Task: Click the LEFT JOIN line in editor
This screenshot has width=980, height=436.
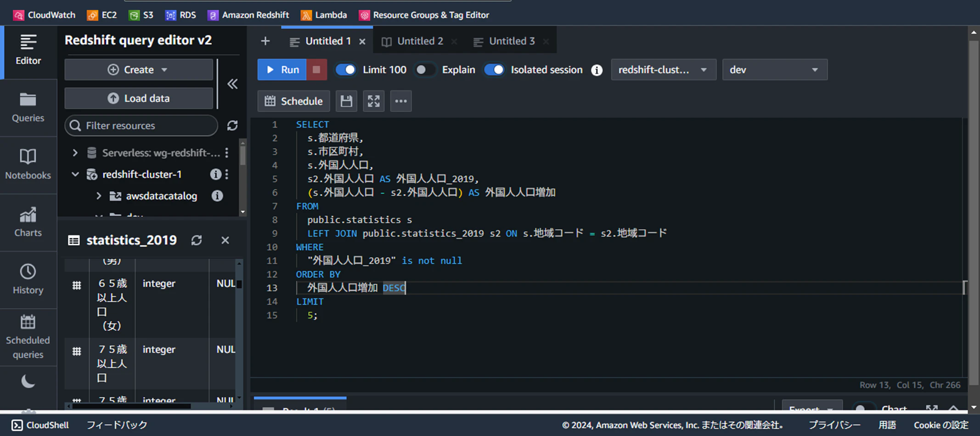Action: pos(487,233)
